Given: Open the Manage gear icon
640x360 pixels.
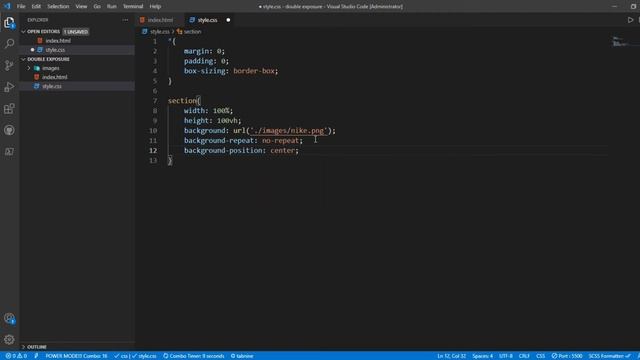Looking at the screenshot, I should (9, 340).
